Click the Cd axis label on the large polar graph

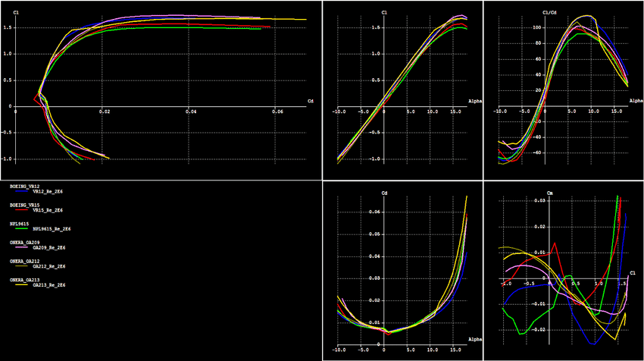click(311, 101)
